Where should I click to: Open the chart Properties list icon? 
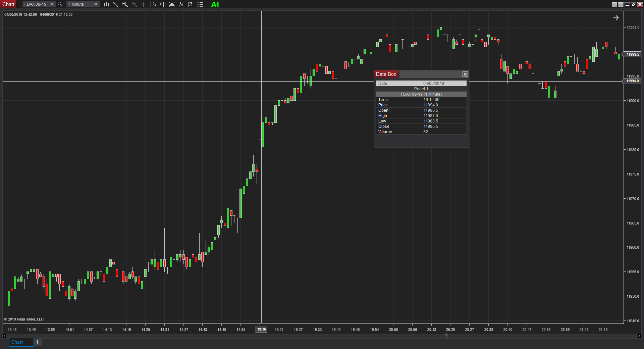coord(200,4)
